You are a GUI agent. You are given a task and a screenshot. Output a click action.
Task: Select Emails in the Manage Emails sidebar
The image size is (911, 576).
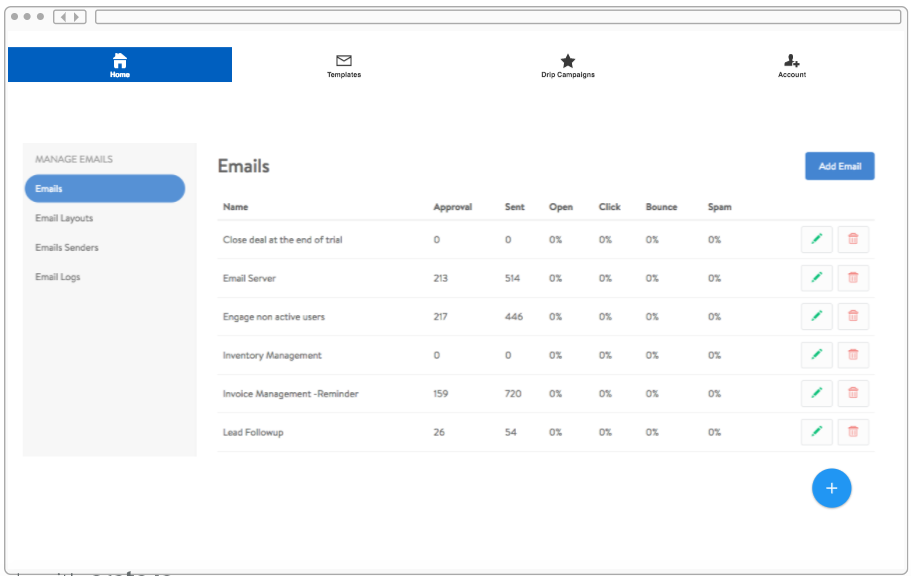(x=105, y=188)
